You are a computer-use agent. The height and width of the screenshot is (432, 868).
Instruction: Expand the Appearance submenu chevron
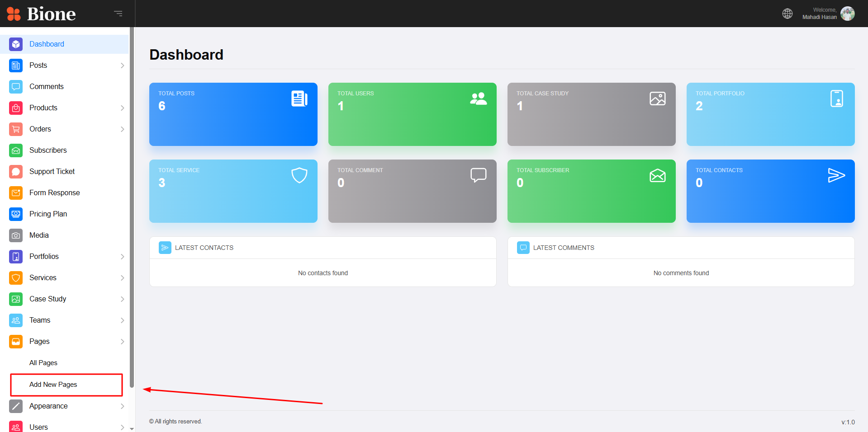[122, 406]
